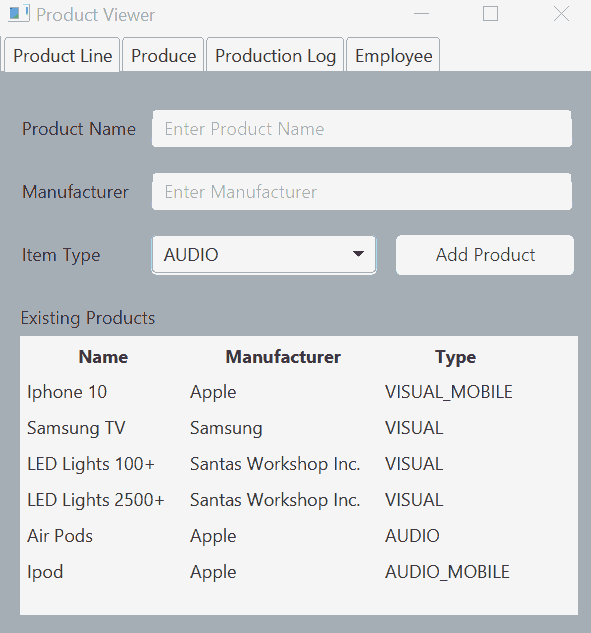Viewport: 591px width, 633px height.
Task: Focus the Manufacturer text field
Action: (x=362, y=192)
